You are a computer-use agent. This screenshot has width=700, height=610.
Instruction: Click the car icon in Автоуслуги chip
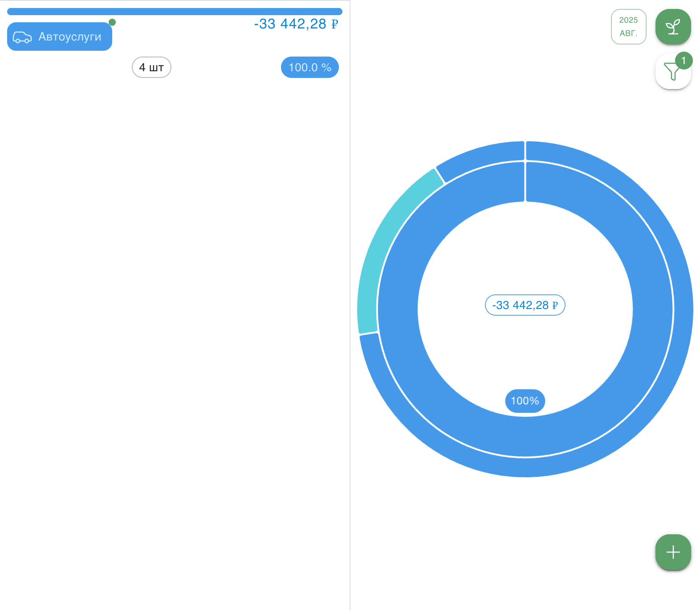coord(22,37)
